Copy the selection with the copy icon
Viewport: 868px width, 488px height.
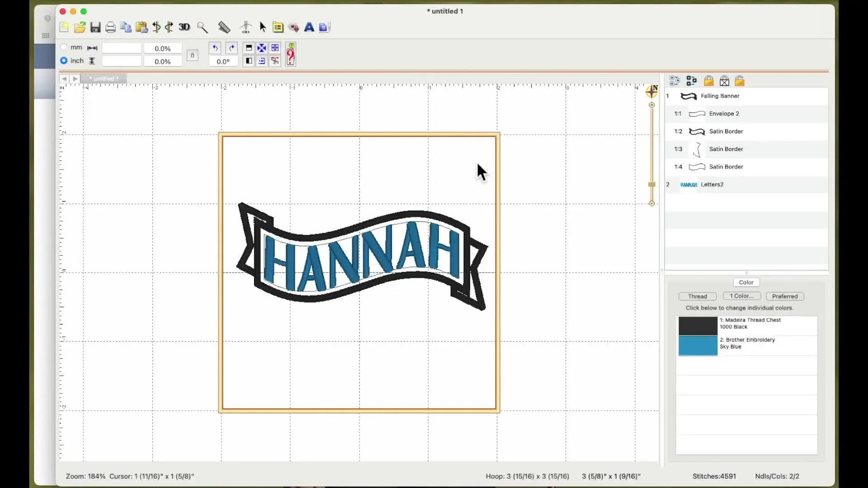(x=126, y=27)
